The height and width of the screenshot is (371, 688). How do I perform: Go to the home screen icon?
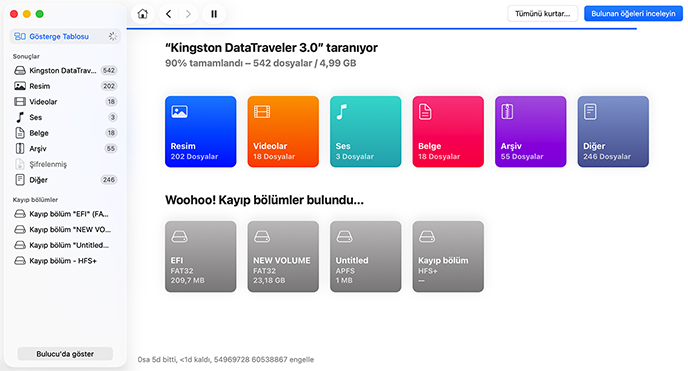pyautogui.click(x=143, y=14)
